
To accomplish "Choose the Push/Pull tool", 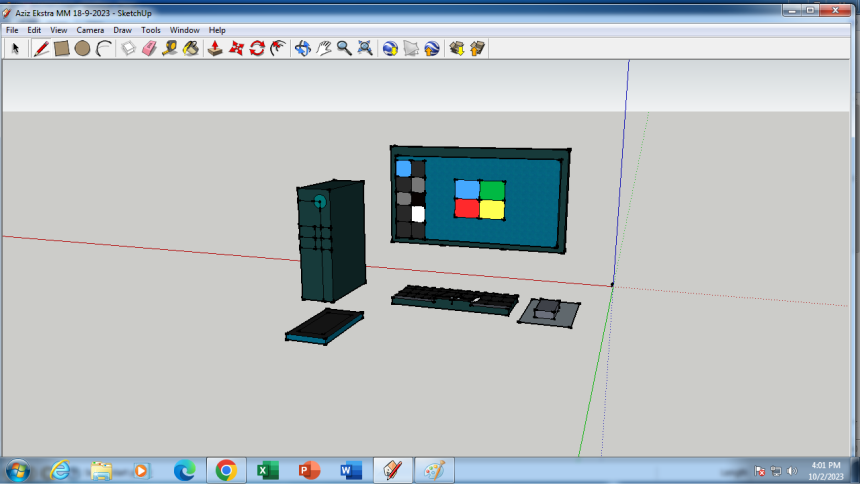I will (215, 48).
